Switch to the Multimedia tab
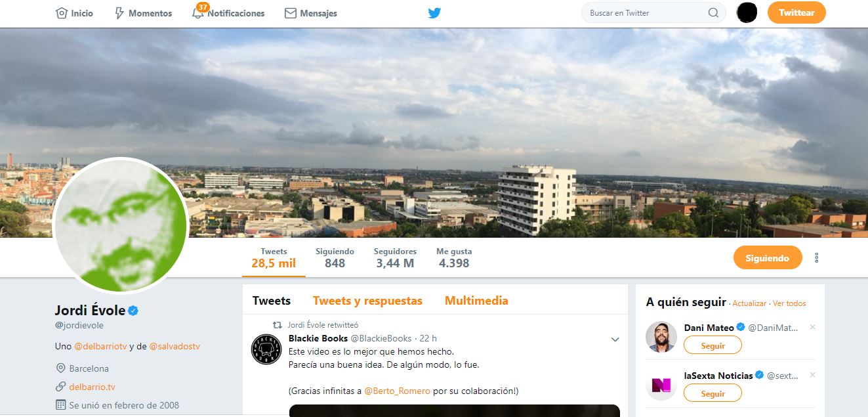 (476, 301)
